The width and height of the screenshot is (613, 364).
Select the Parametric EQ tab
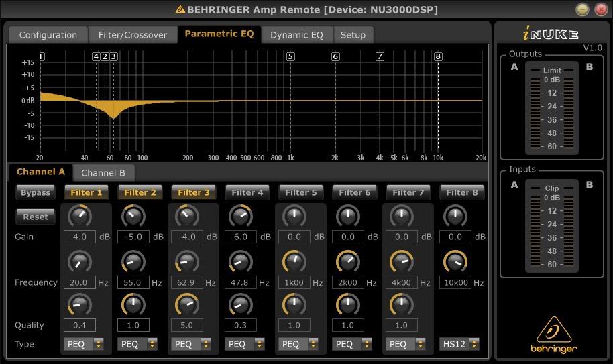[x=219, y=34]
